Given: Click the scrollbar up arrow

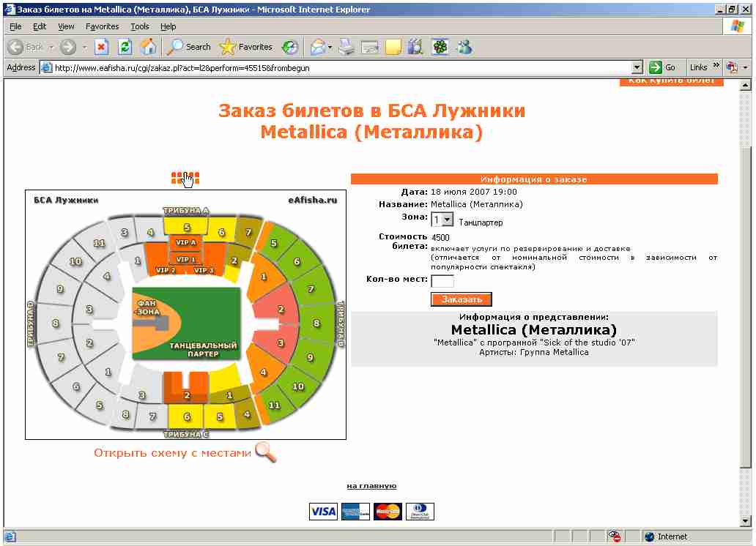Looking at the screenshot, I should coord(746,86).
